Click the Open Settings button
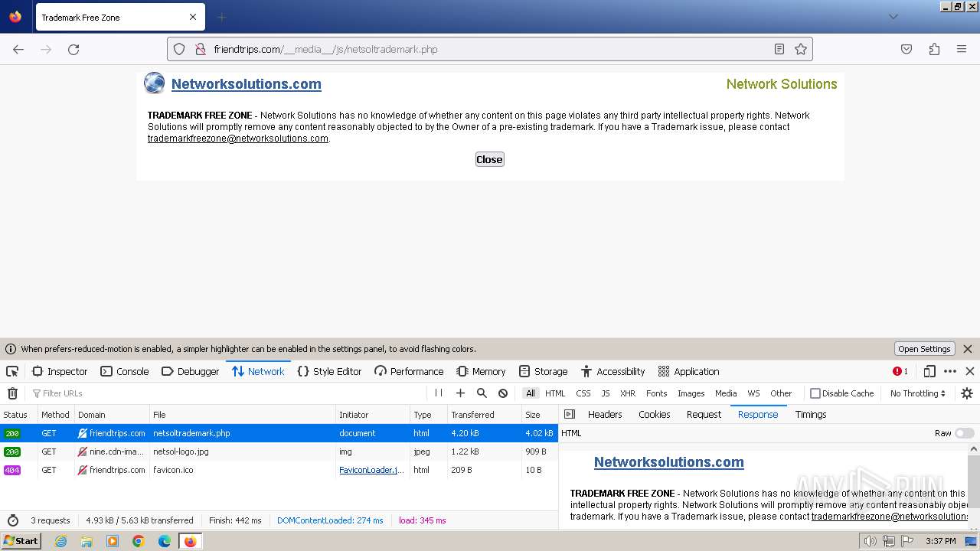The image size is (980, 551). point(924,349)
